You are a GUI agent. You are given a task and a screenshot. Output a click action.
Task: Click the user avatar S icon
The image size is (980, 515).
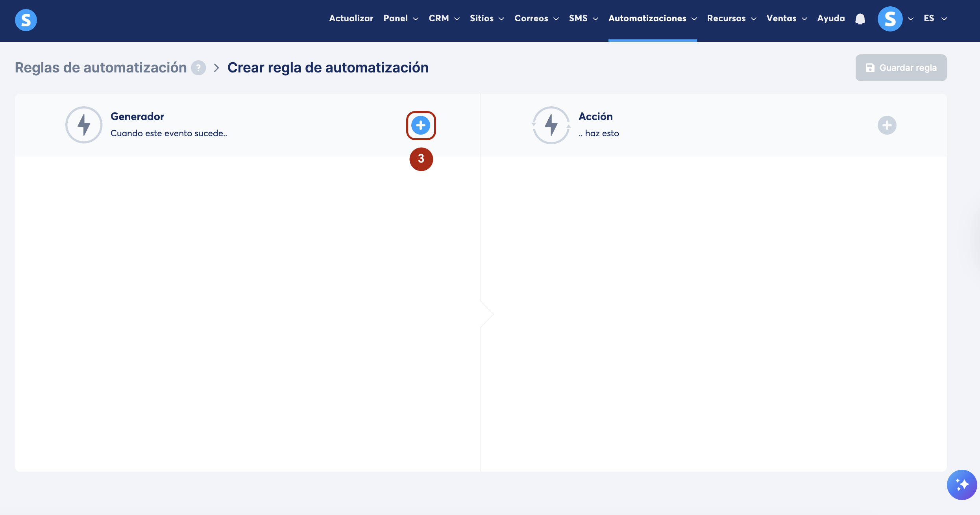[890, 19]
